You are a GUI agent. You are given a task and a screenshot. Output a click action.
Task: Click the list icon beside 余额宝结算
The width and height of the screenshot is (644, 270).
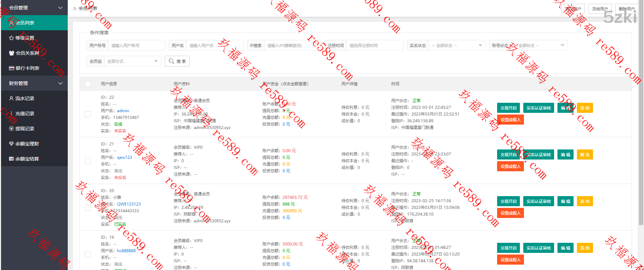pos(11,159)
